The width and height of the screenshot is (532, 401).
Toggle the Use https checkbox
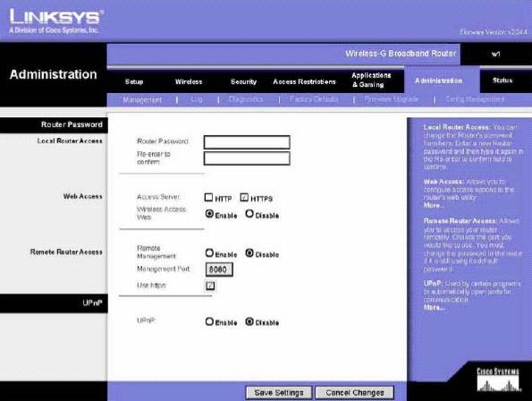(x=210, y=286)
